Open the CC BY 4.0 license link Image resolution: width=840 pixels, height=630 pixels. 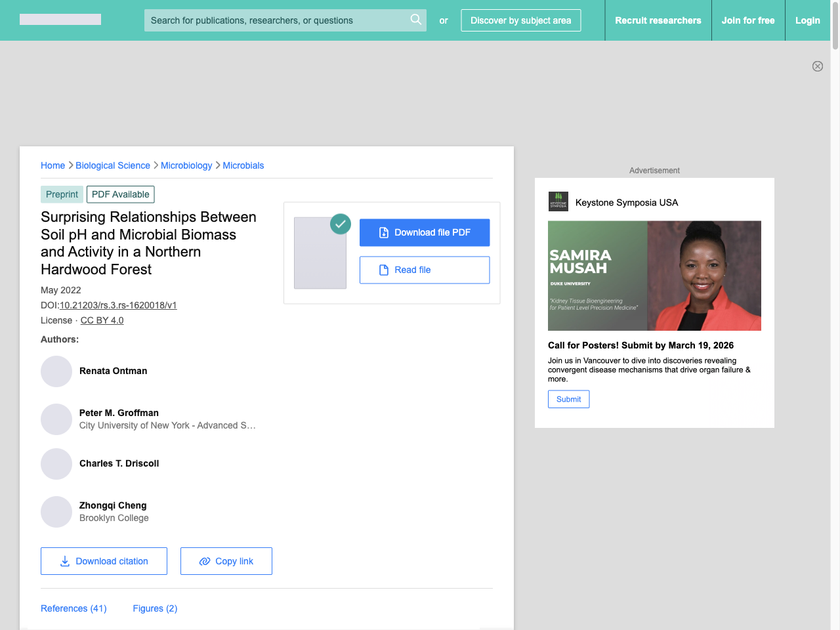click(x=102, y=320)
